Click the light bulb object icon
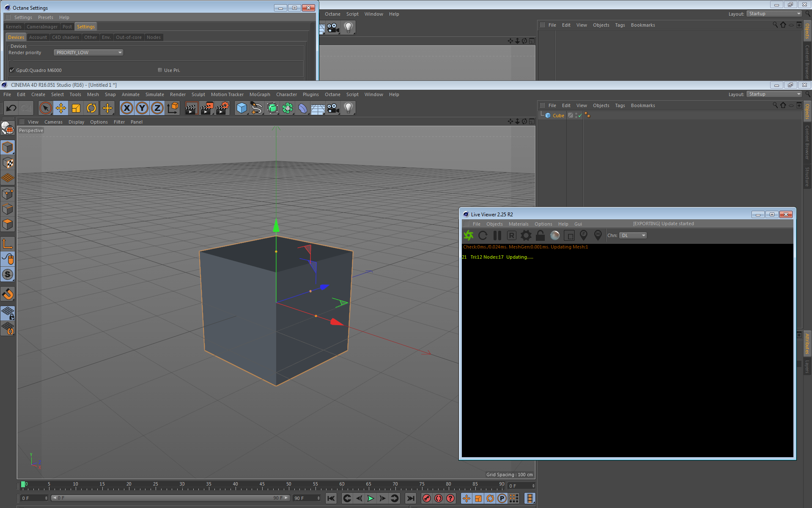This screenshot has width=812, height=508. pyautogui.click(x=348, y=108)
